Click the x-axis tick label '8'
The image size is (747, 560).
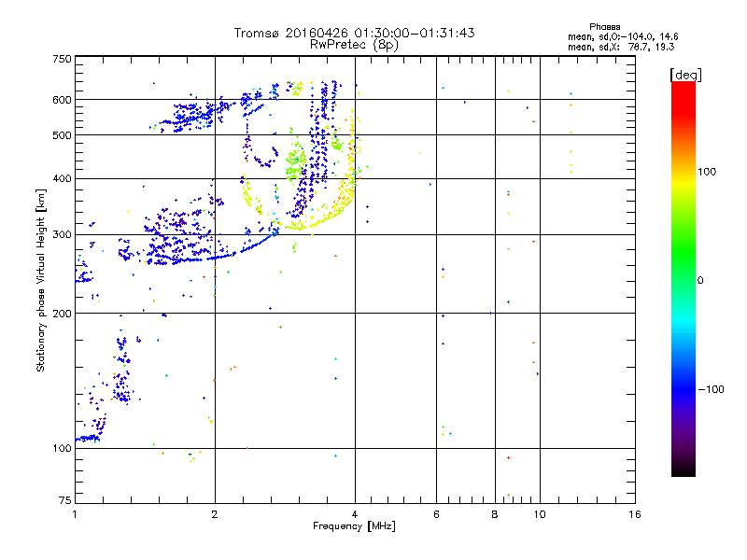[495, 514]
